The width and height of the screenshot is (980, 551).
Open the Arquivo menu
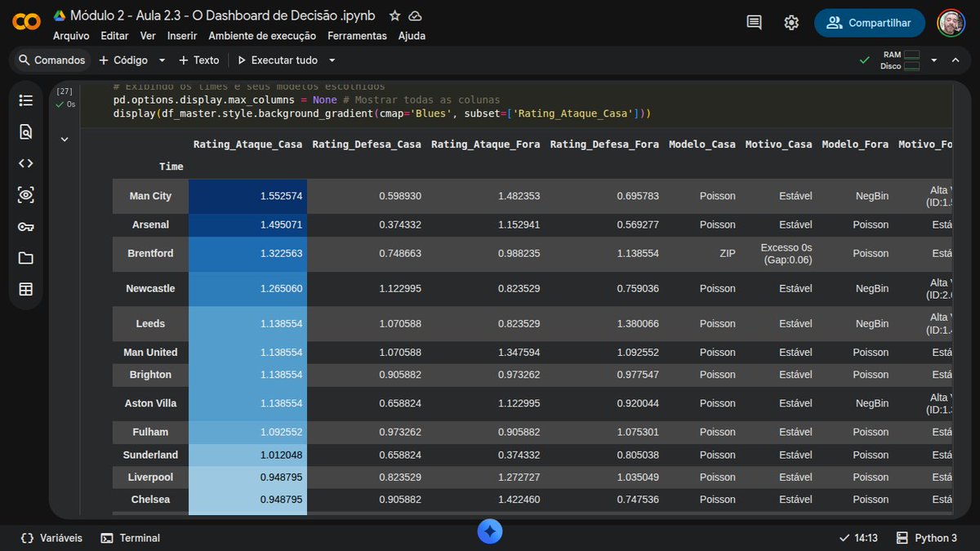tap(71, 36)
